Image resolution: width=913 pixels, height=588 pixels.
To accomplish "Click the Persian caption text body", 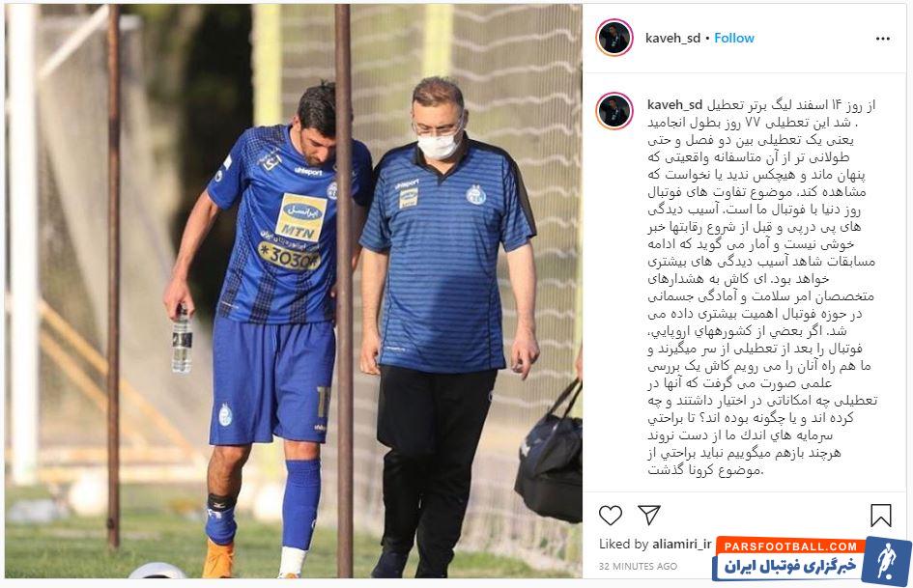I will tap(761, 288).
